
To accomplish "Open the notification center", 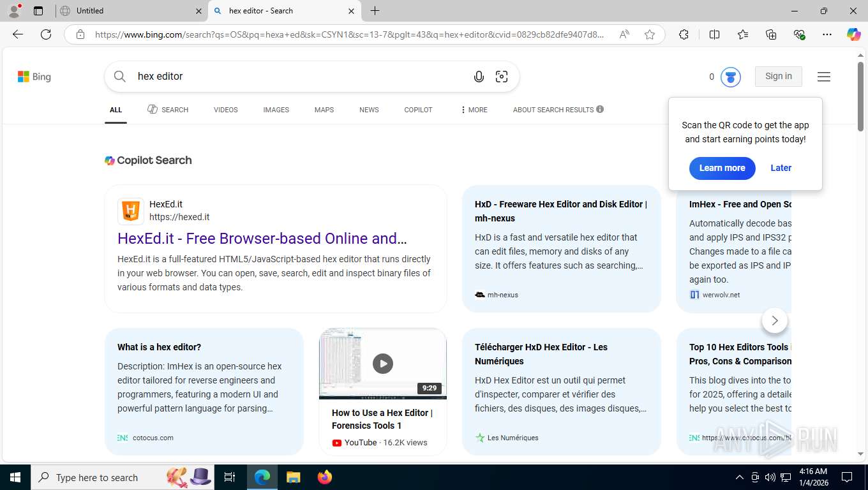I will (847, 477).
